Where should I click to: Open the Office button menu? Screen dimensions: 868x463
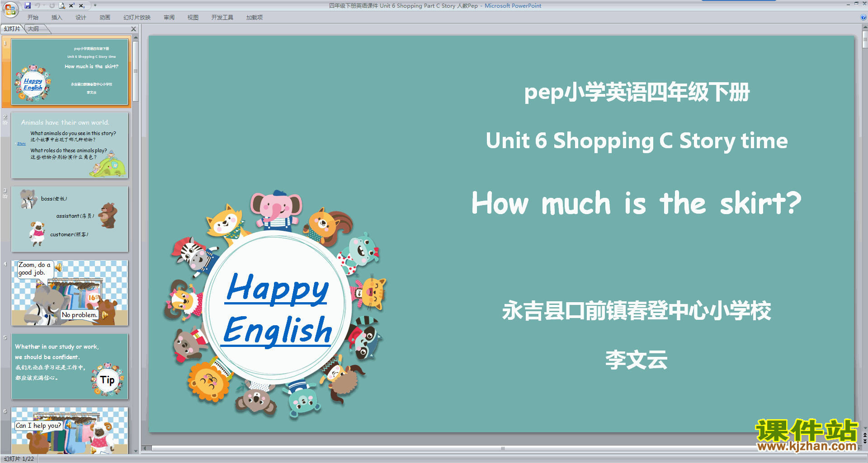10,9
